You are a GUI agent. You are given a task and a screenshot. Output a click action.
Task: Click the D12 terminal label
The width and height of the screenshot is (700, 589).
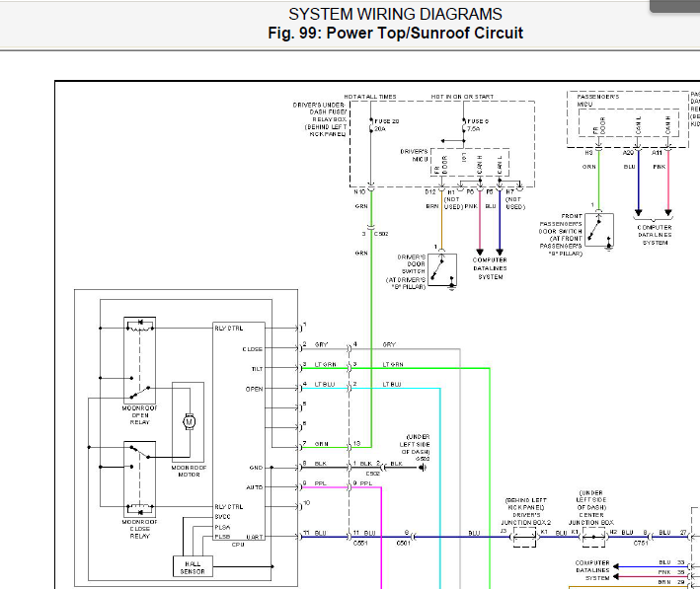pos(429,191)
